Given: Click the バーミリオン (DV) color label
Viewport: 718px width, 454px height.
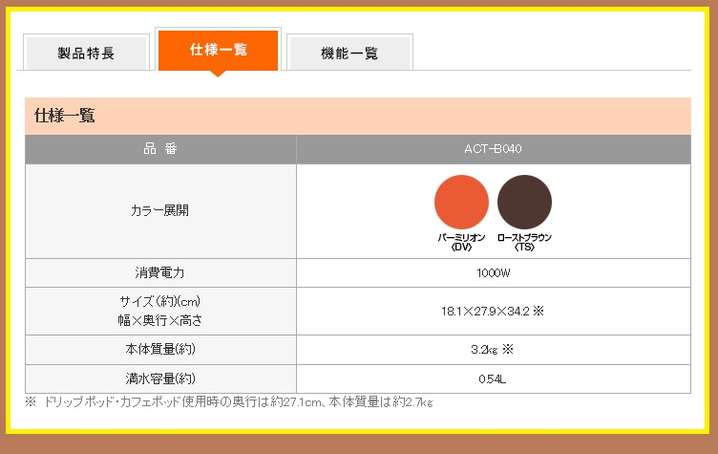Looking at the screenshot, I should click(x=461, y=241).
